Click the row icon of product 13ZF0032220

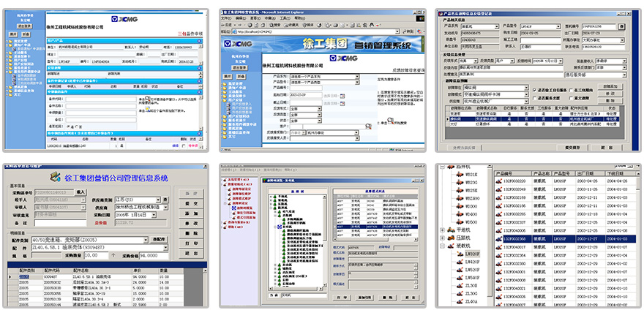[x=498, y=181]
